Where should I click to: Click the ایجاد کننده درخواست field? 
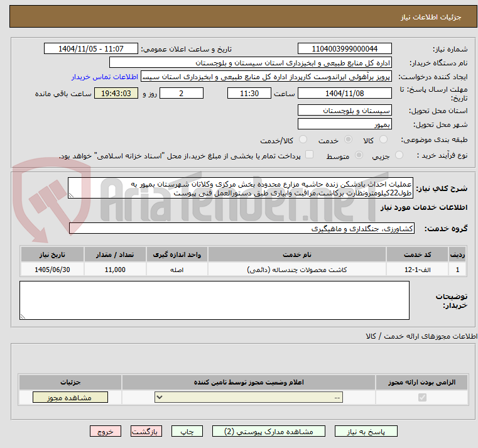[x=266, y=77]
